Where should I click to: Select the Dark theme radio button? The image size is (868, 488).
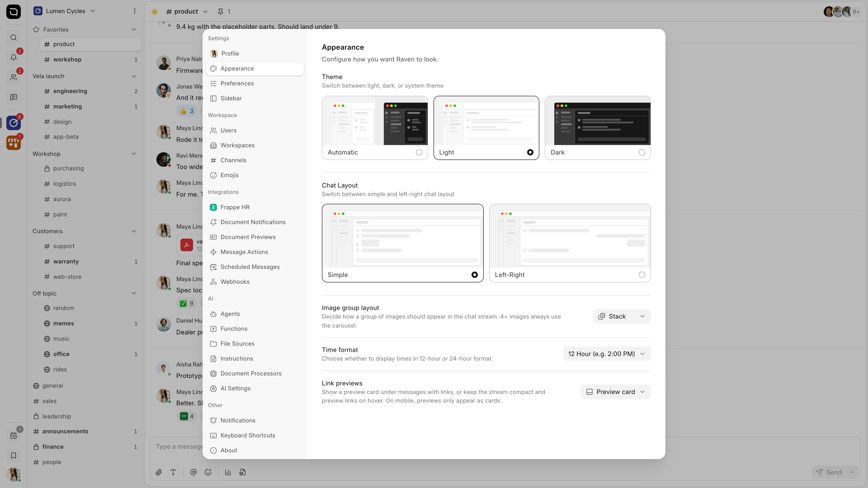click(x=642, y=152)
